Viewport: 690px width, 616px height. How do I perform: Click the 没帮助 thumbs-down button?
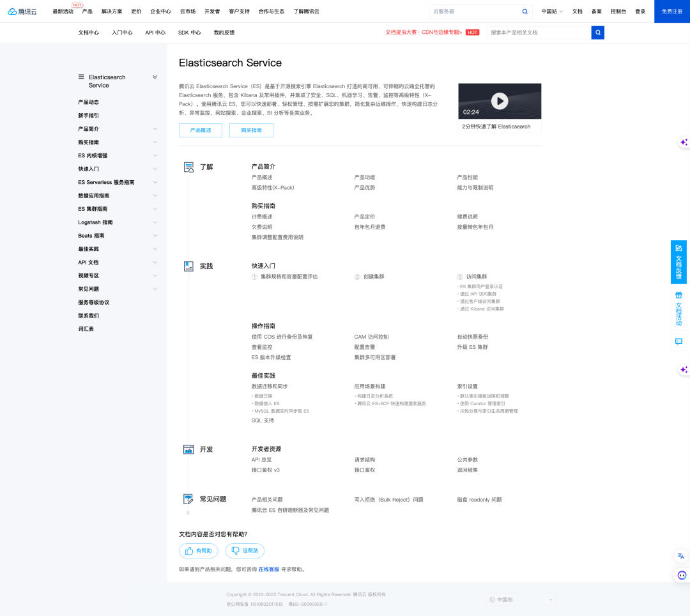point(245,551)
